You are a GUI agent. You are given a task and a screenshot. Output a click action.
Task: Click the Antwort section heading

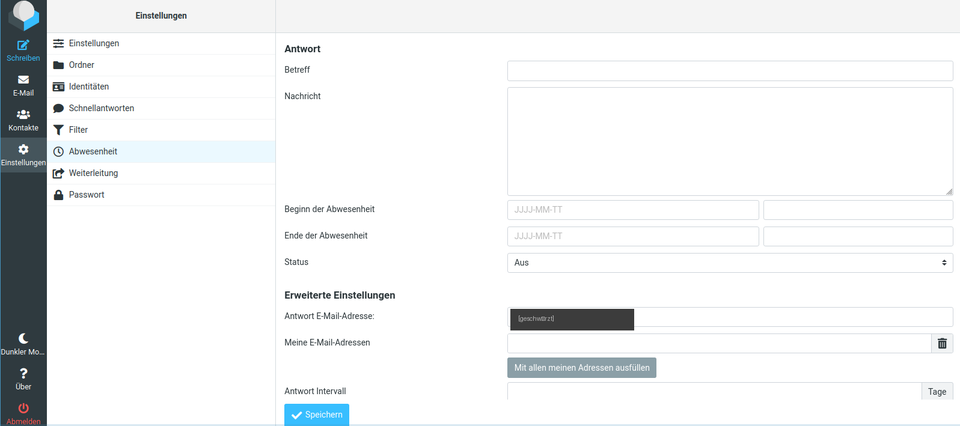(302, 48)
